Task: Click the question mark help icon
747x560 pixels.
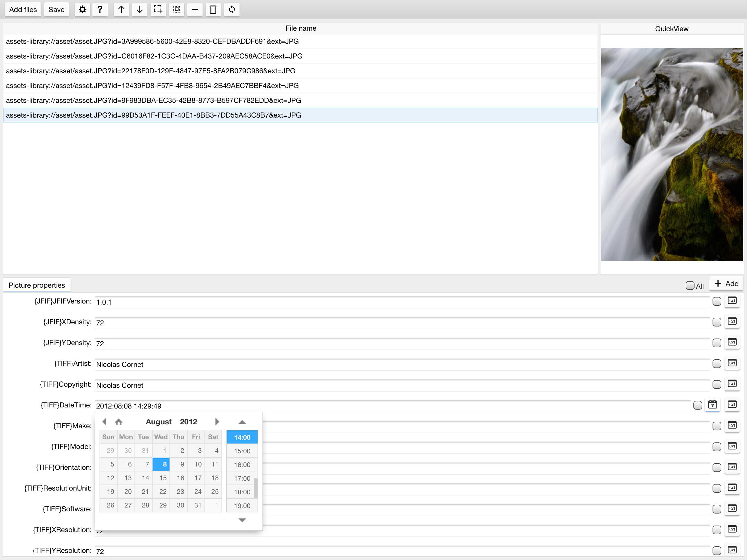Action: click(x=100, y=10)
